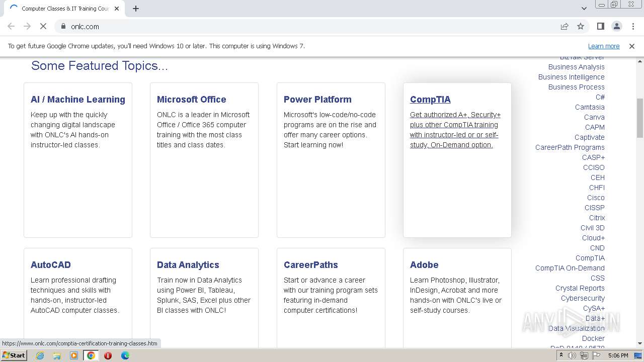
Task: Go back to previous page
Action: point(11,26)
